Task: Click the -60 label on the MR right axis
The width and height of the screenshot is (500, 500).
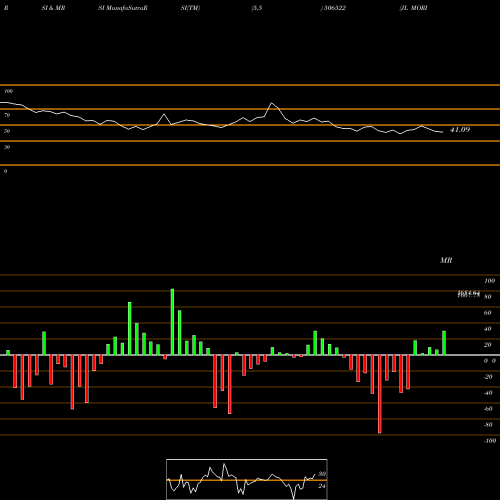Action: (x=488, y=409)
